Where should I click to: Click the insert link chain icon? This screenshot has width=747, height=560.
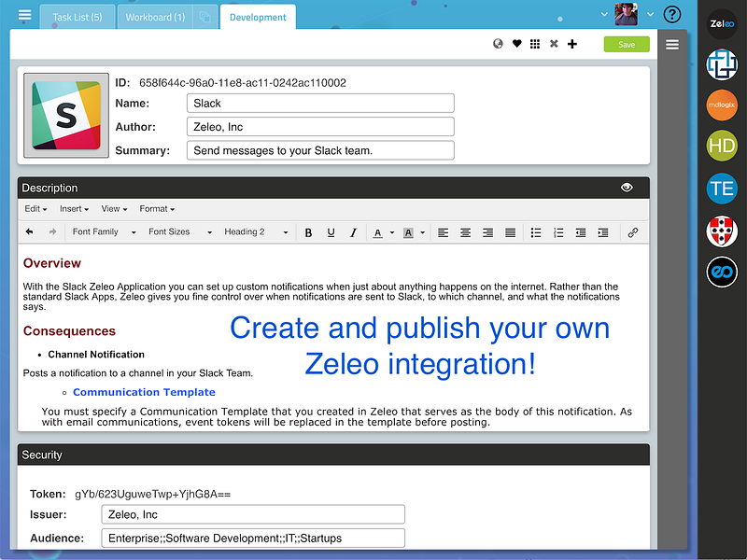pyautogui.click(x=633, y=232)
